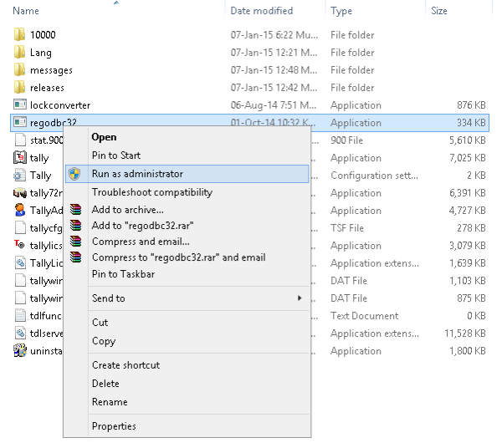This screenshot has width=502, height=448.
Task: Click Create shortcut in context menu
Action: click(x=125, y=365)
